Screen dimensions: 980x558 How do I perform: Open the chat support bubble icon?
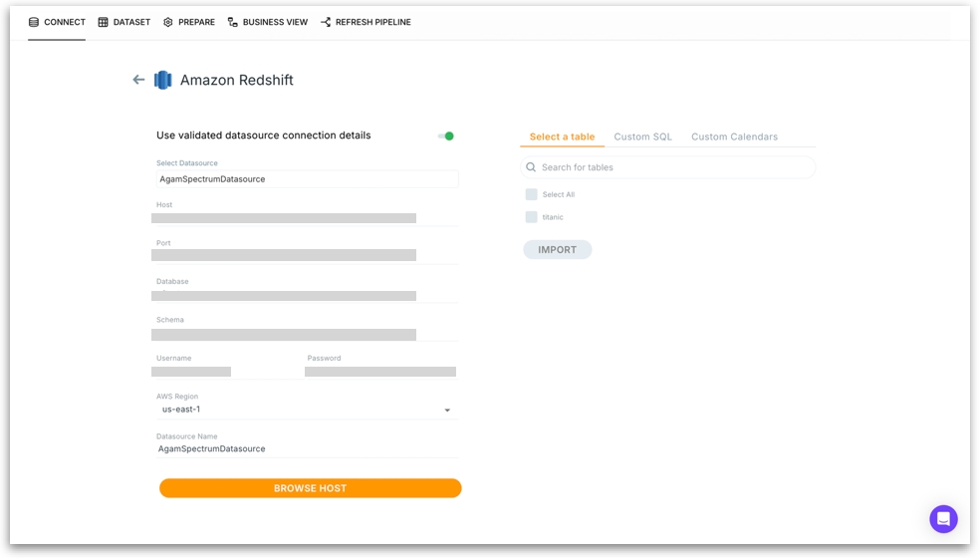click(x=942, y=518)
